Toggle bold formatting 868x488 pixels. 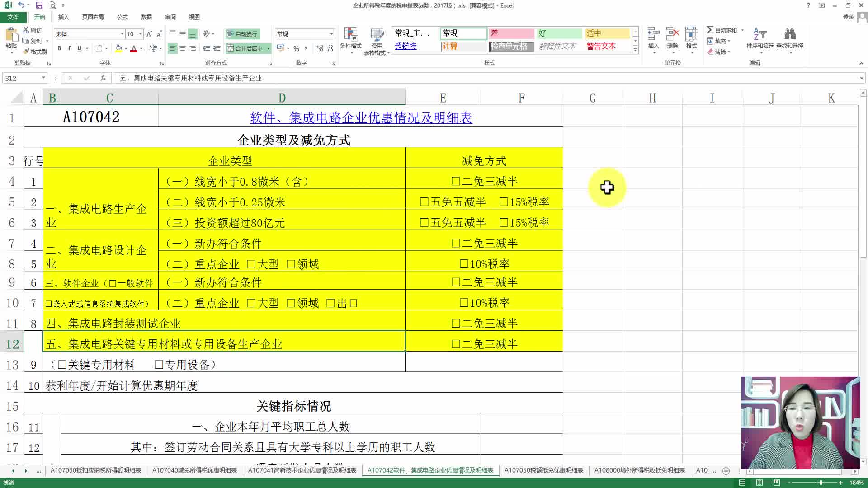[59, 47]
